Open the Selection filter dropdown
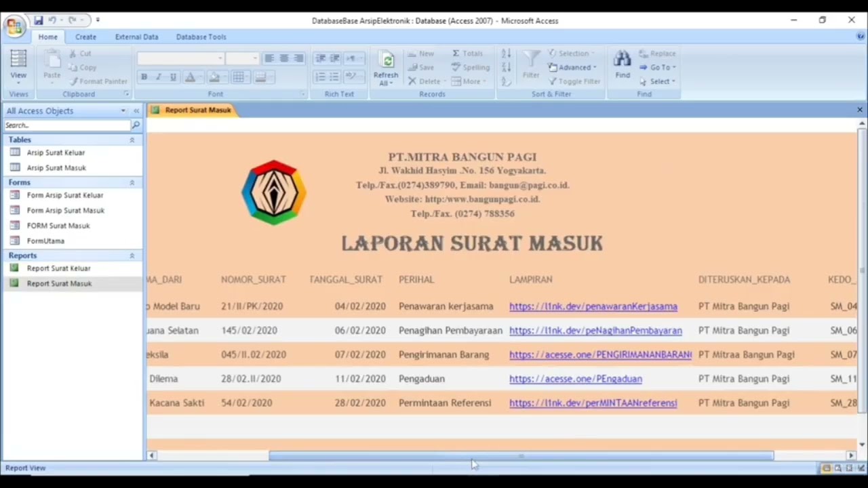 [x=571, y=54]
